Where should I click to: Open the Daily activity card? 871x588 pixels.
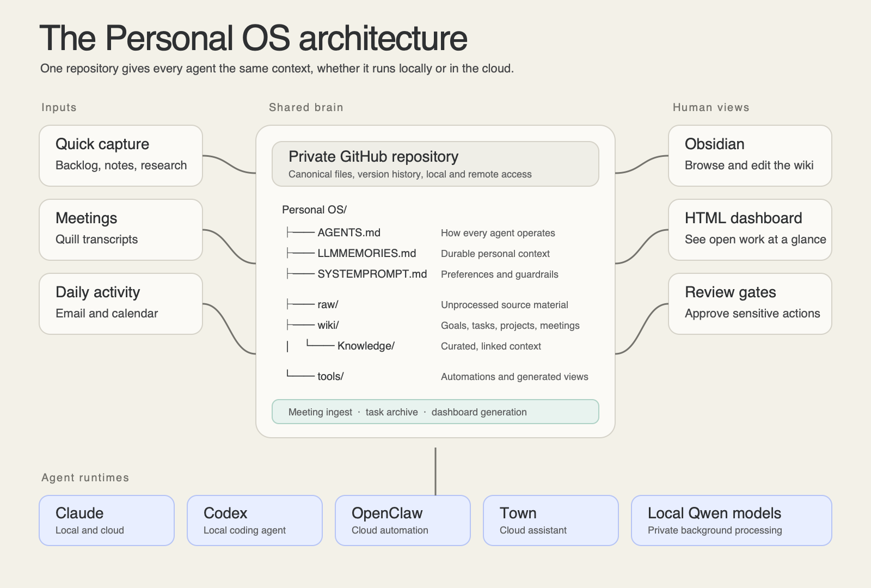(x=121, y=304)
